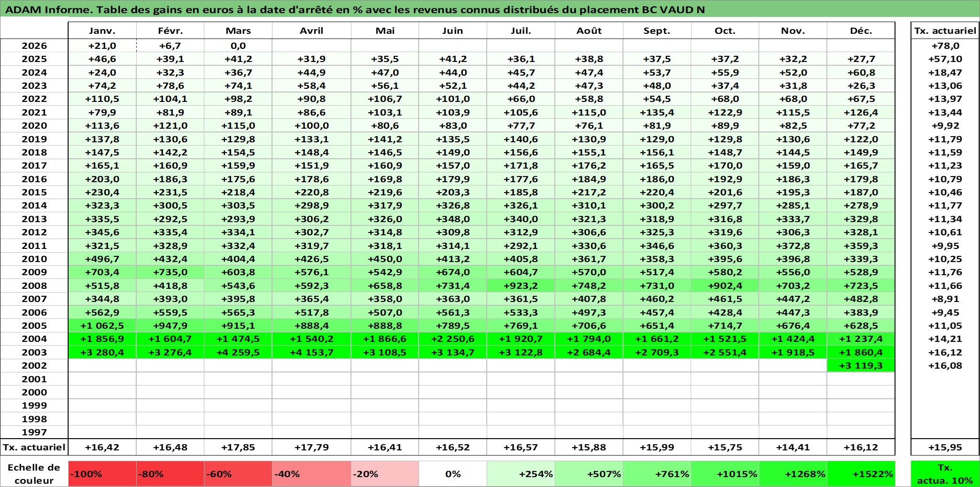Click the ADAM Informe table title

pos(355,10)
